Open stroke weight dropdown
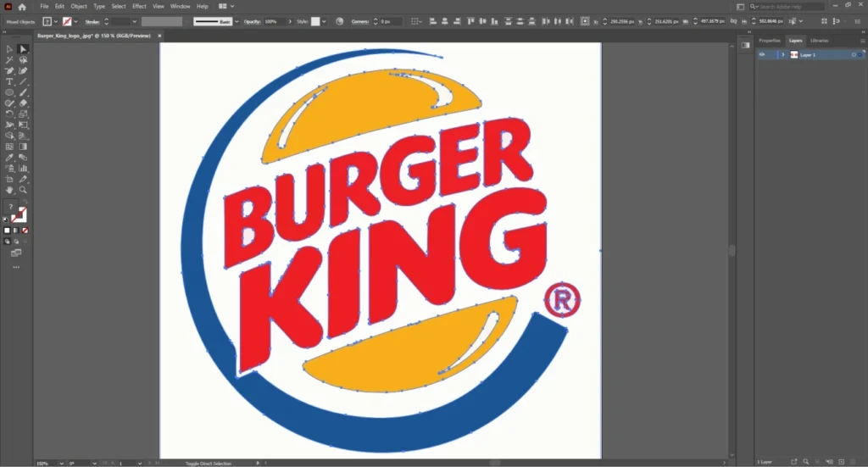The height and width of the screenshot is (467, 868). click(134, 21)
